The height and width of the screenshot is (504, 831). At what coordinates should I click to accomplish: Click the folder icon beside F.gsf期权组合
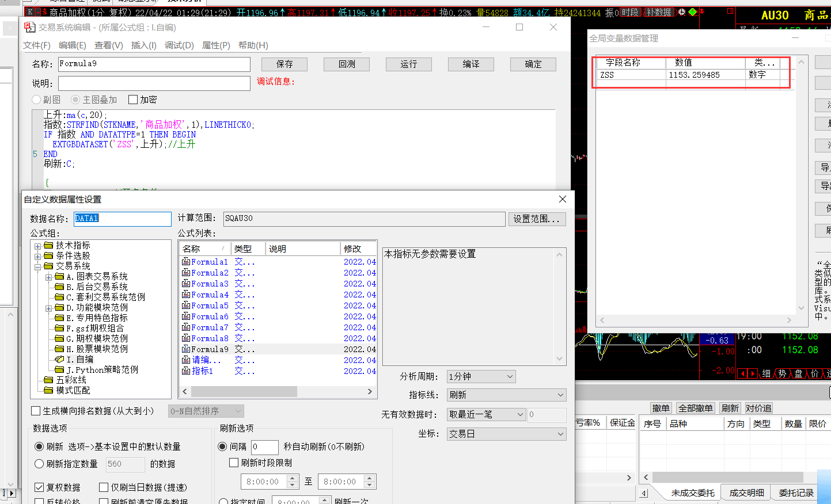tap(59, 329)
